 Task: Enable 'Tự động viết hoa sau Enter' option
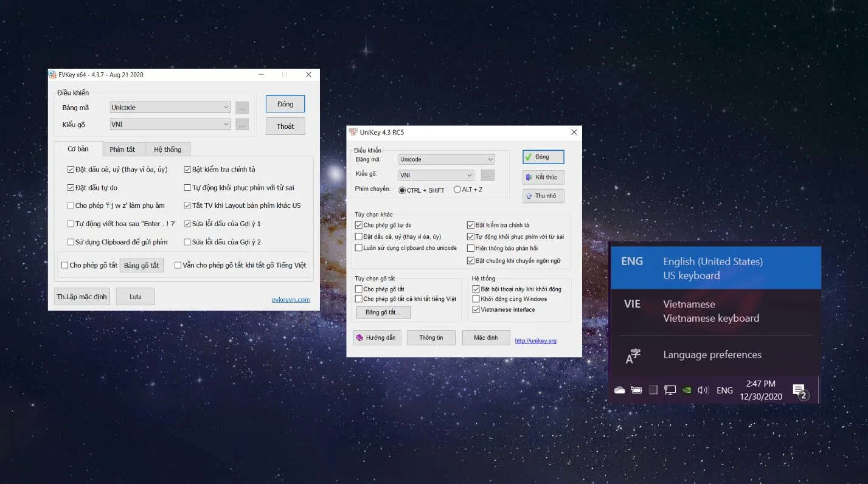pyautogui.click(x=71, y=224)
